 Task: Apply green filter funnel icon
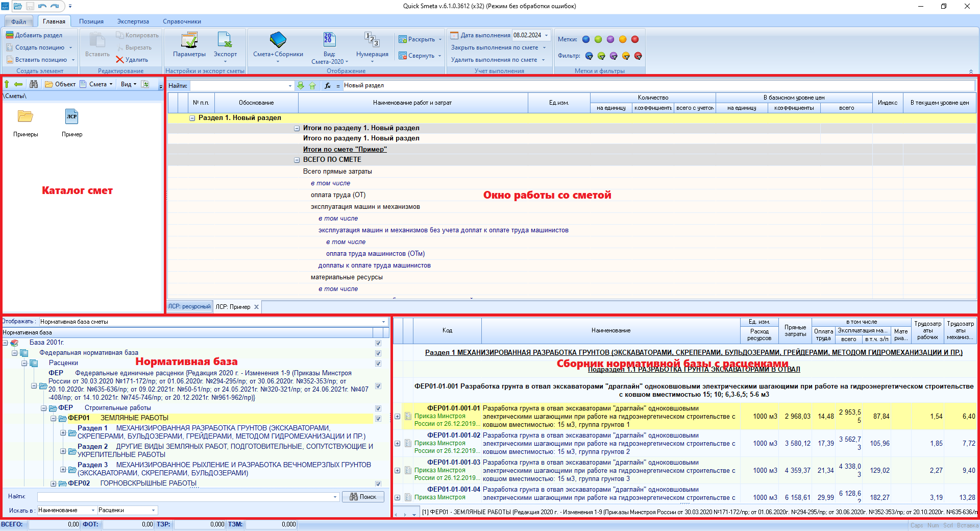601,56
